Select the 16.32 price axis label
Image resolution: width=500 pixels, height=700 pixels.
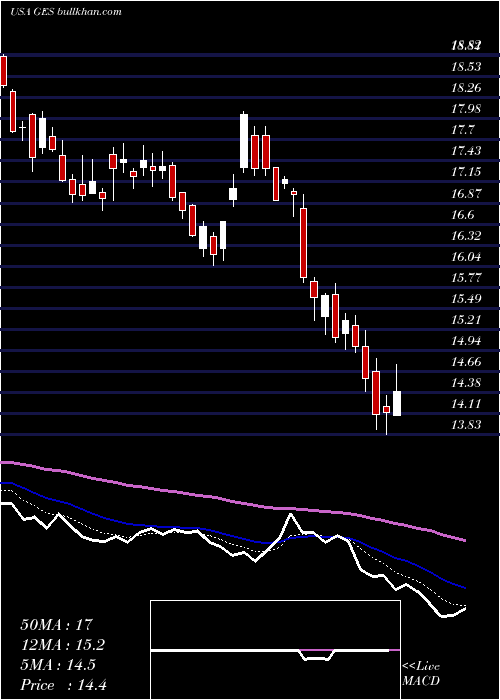pos(467,235)
